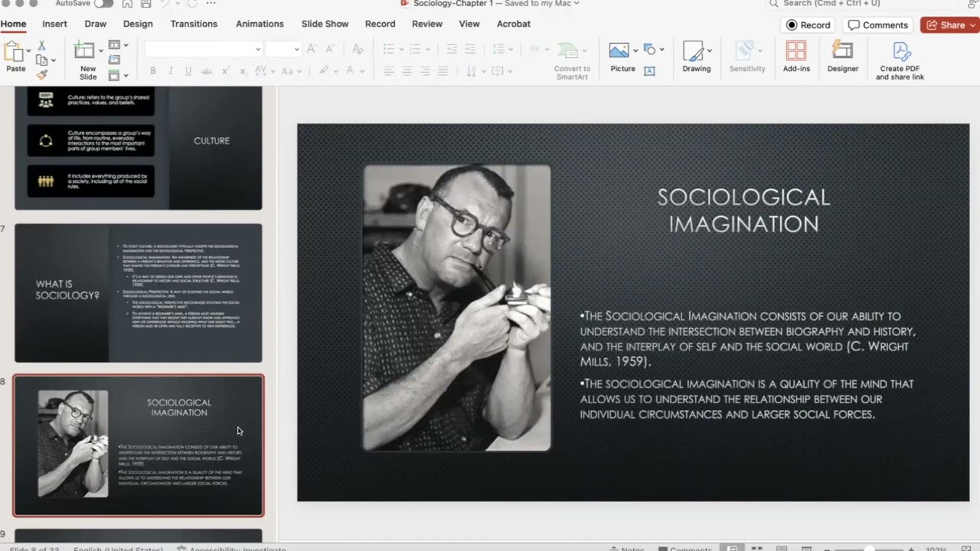
Task: Open the Acrobat tab
Action: [514, 24]
